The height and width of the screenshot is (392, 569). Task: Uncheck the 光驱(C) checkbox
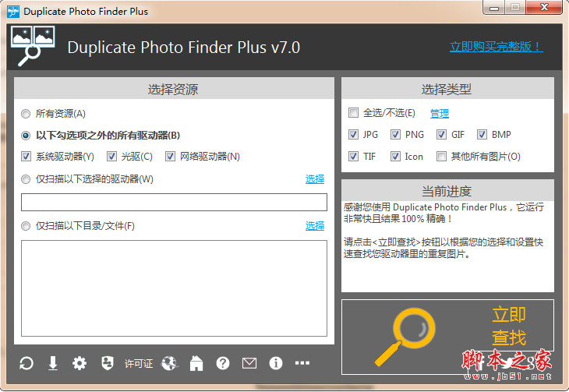(x=111, y=157)
